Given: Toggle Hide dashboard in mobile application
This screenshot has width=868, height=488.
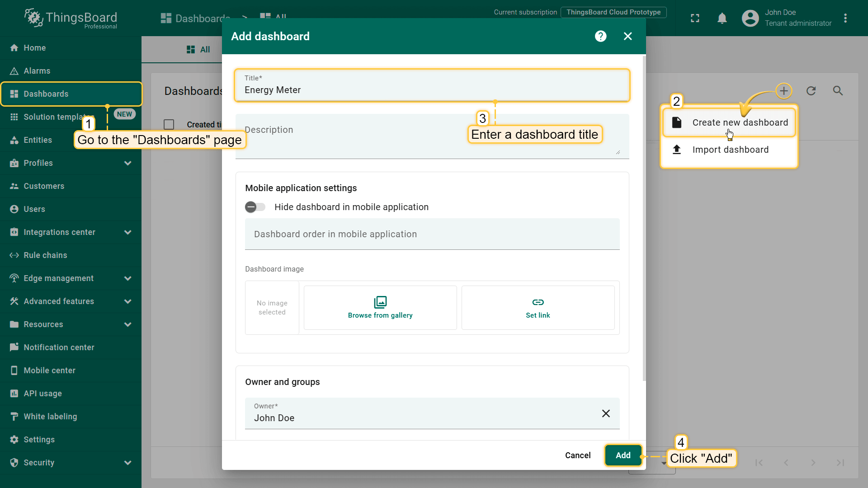Looking at the screenshot, I should pyautogui.click(x=255, y=207).
